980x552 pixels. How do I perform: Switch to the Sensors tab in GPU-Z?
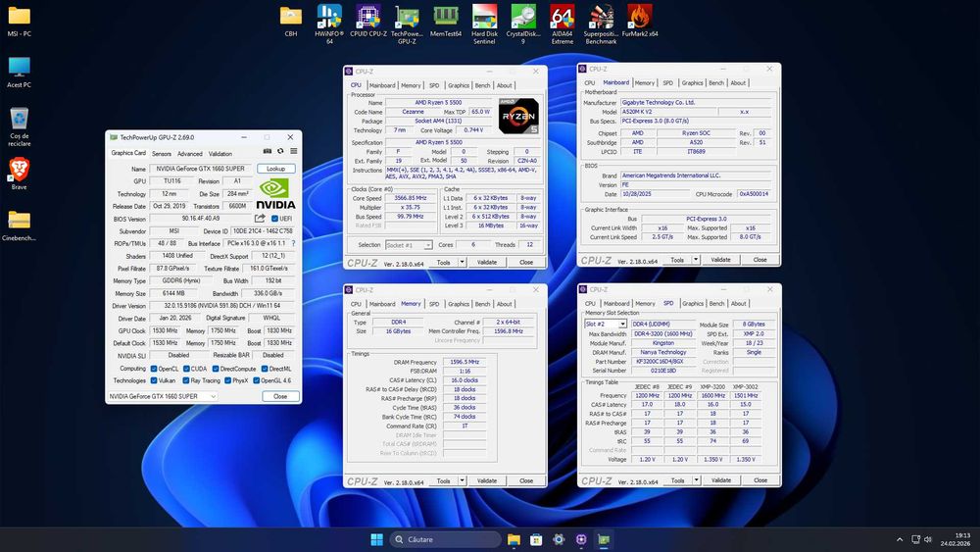click(x=162, y=154)
